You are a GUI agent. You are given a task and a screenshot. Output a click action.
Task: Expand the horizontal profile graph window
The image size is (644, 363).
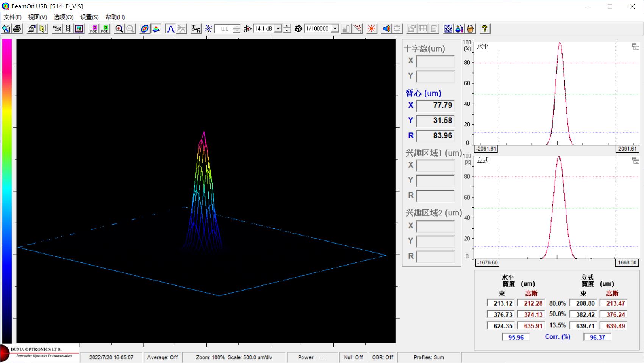tap(635, 47)
